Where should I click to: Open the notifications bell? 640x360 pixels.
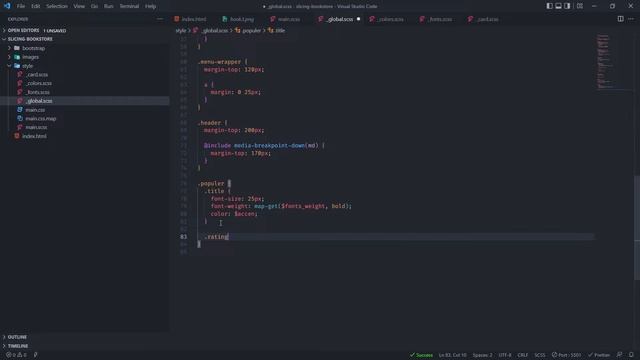(x=631, y=355)
